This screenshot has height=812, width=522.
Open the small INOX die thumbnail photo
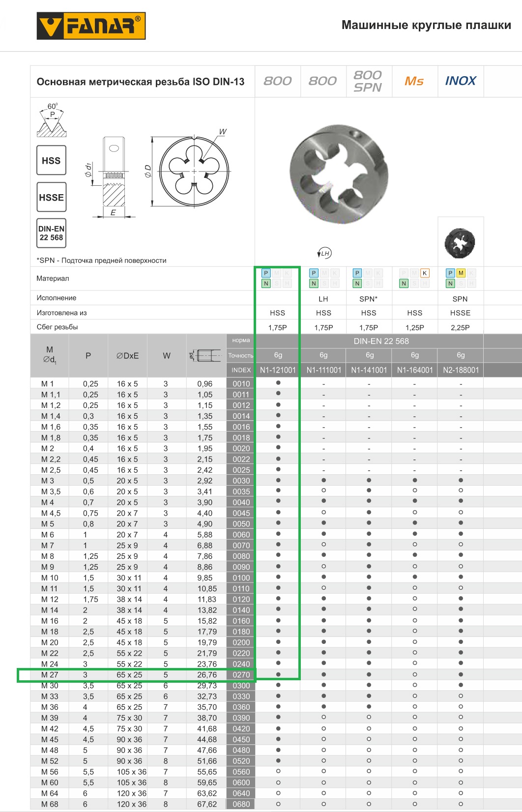coord(460,242)
